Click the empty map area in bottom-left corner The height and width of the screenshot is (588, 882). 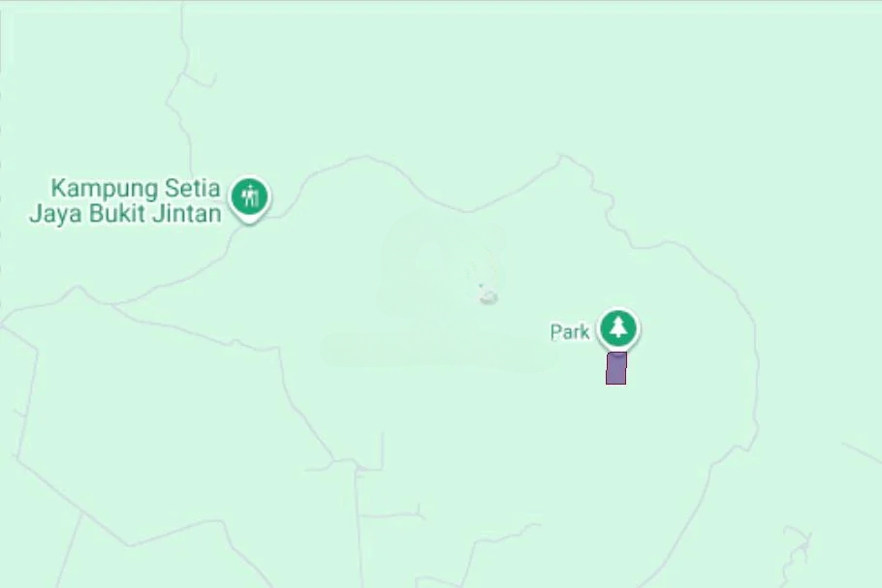[39, 552]
